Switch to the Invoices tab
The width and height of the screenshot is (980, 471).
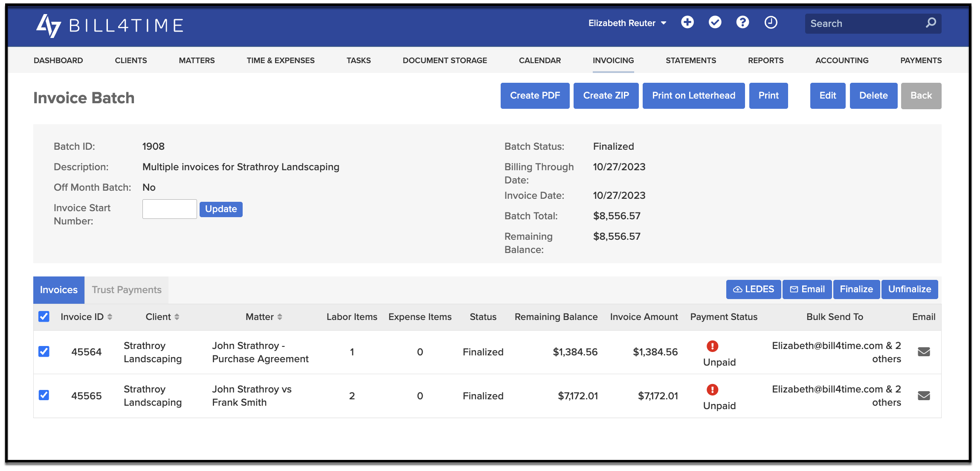click(x=59, y=290)
